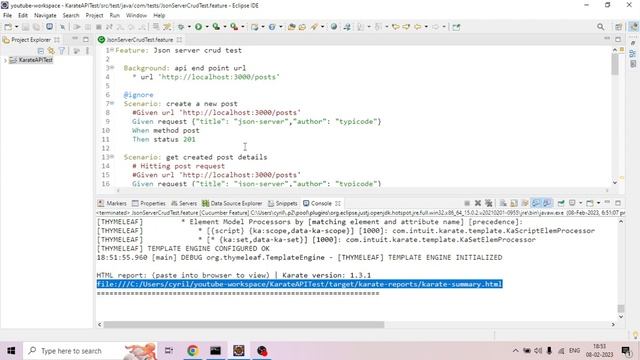Collapse the Background fold on line 3
This screenshot has width=640, height=360.
click(x=112, y=68)
